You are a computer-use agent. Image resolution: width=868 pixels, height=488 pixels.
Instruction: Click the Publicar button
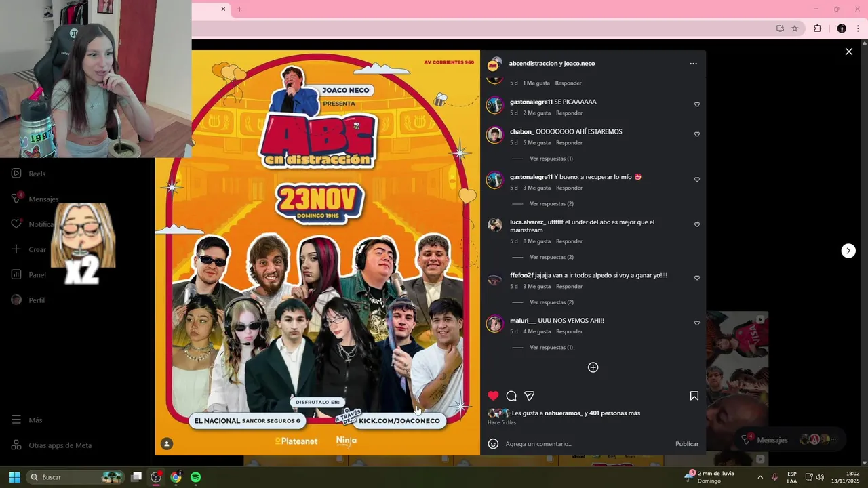687,444
